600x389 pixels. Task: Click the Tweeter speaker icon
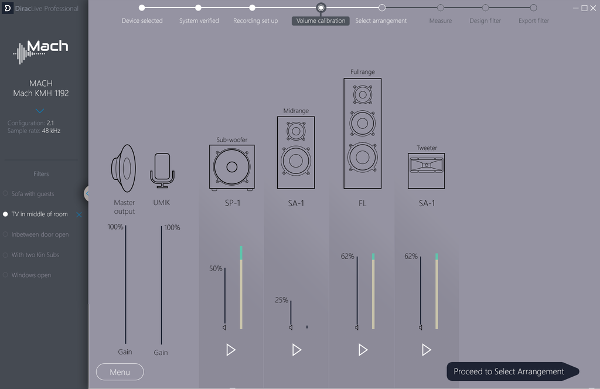coord(426,171)
